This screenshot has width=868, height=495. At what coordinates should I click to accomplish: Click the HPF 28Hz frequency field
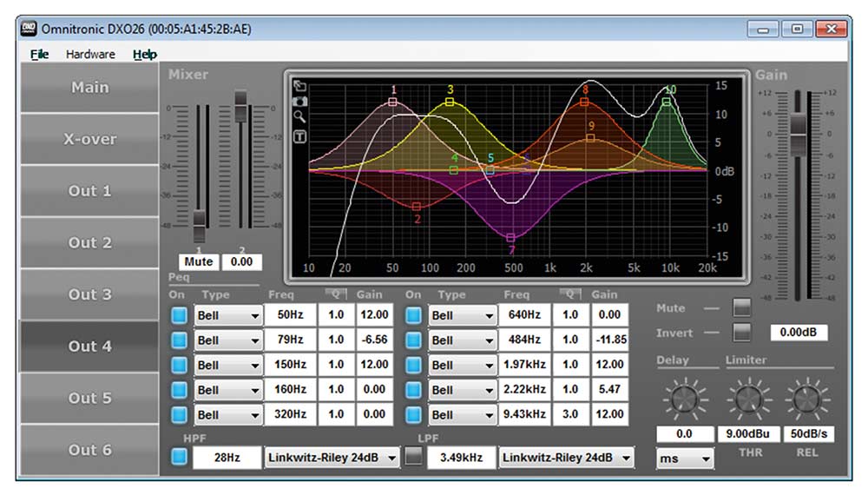227,458
